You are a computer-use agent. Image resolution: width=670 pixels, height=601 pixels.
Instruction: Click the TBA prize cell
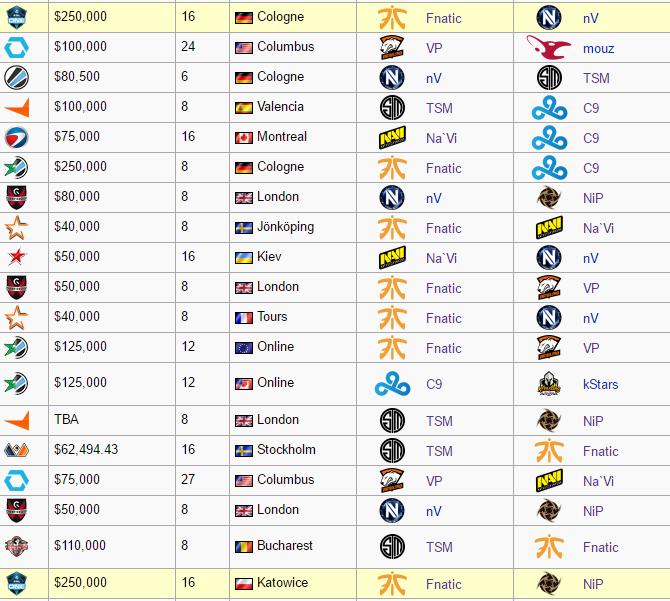[x=112, y=420]
